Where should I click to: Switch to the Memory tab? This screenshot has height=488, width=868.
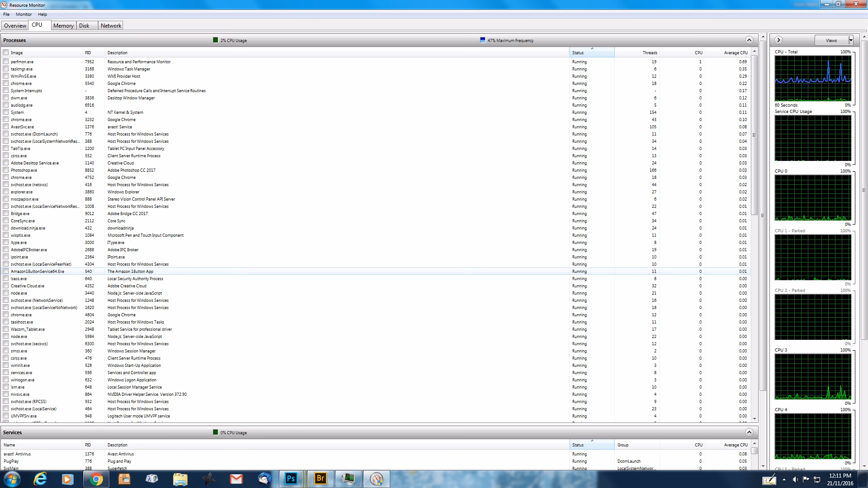63,26
